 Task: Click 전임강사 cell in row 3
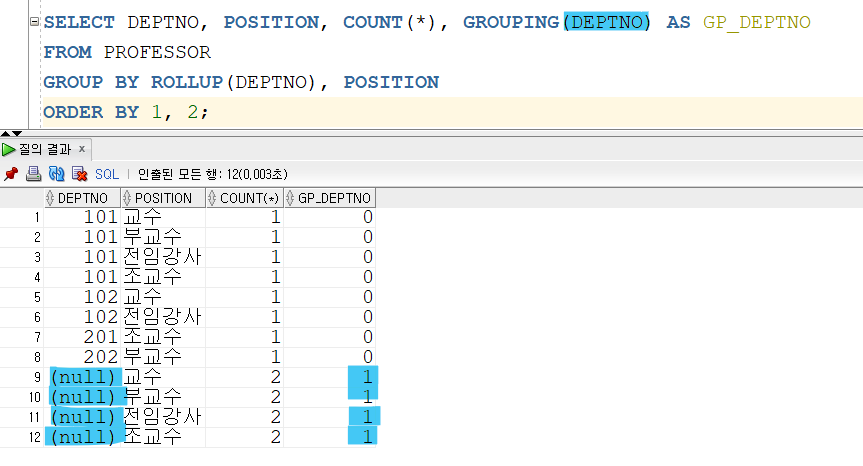tap(163, 257)
